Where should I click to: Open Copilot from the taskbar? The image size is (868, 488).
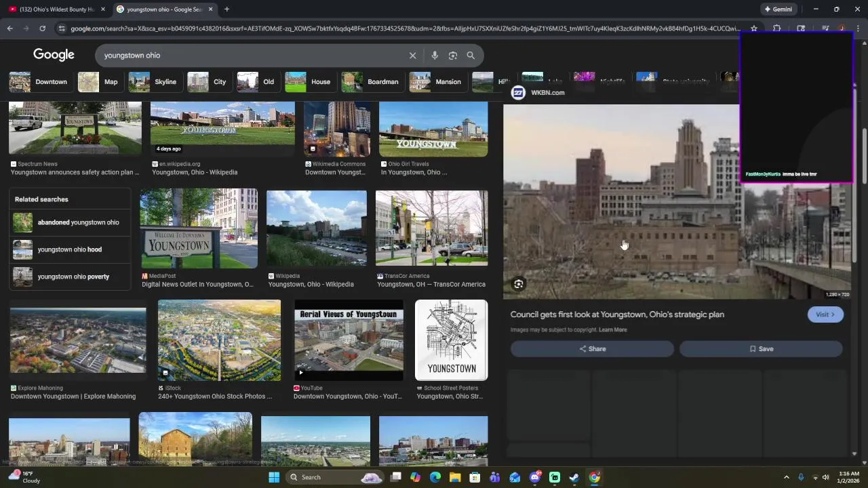[x=415, y=477]
